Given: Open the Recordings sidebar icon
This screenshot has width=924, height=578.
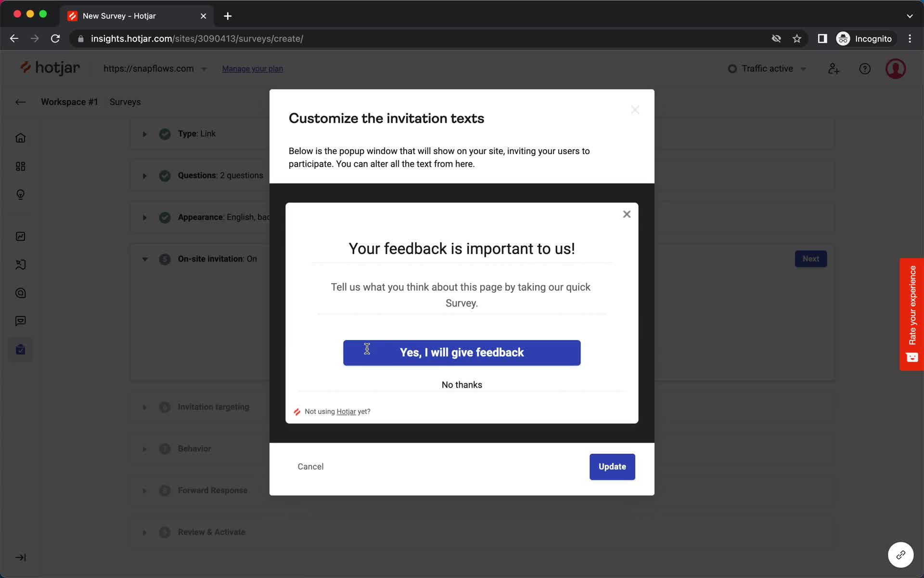Looking at the screenshot, I should (x=20, y=293).
